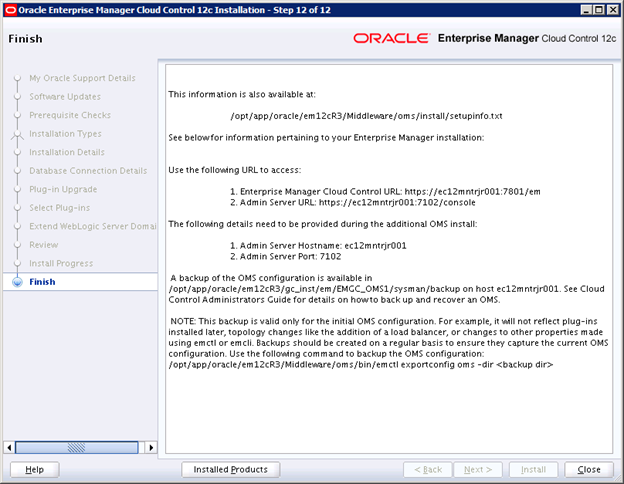The image size is (624, 484).
Task: Click the setupinfo.txt file path text
Action: [366, 116]
